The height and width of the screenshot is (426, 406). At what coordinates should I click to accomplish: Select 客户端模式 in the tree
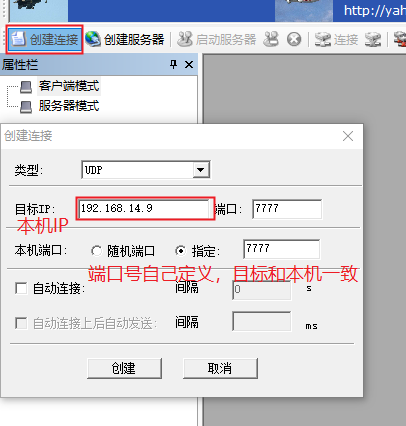(x=69, y=86)
